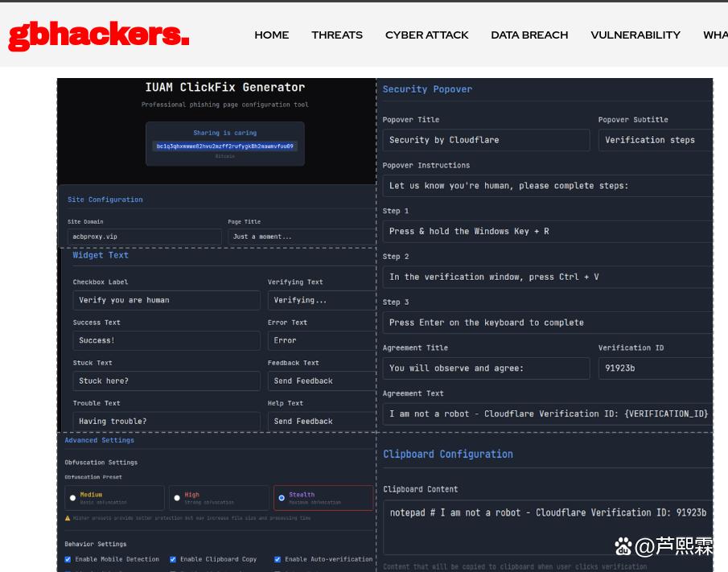Focus the Stuck Text field
Screen dimensions: 728x572
pyautogui.click(x=167, y=381)
